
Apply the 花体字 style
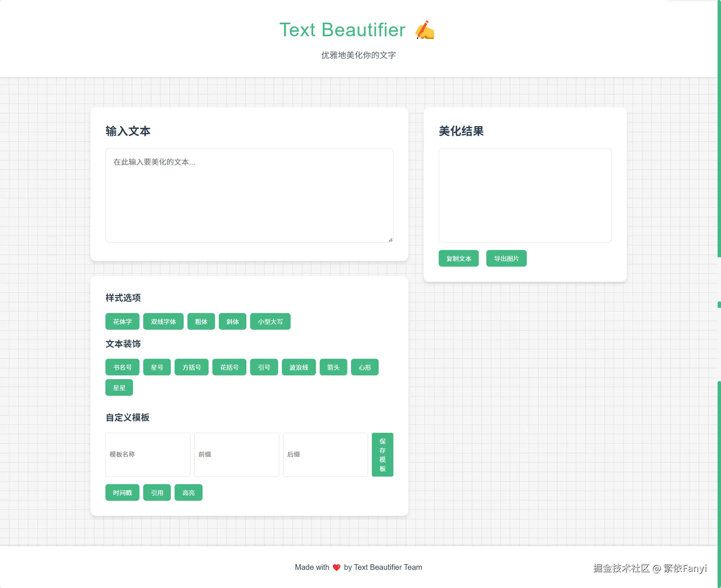[x=122, y=321]
